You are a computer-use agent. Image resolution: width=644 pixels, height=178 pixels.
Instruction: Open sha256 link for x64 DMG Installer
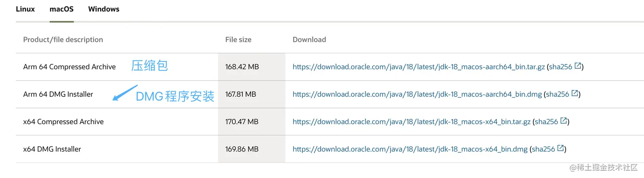pos(543,149)
